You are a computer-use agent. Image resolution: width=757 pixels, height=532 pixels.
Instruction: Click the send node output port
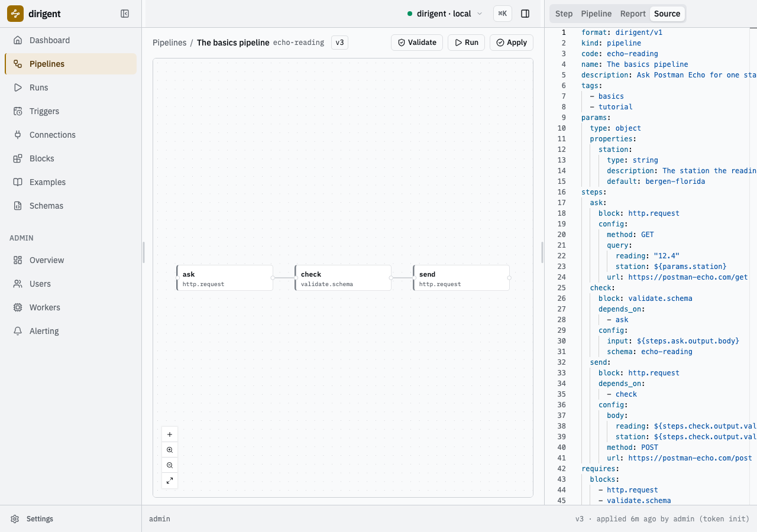point(509,278)
